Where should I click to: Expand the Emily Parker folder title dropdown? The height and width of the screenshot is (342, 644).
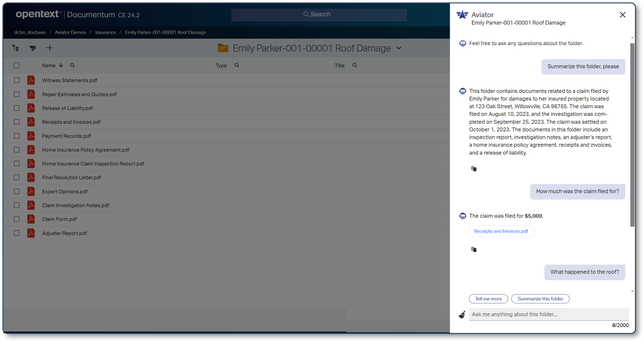399,48
